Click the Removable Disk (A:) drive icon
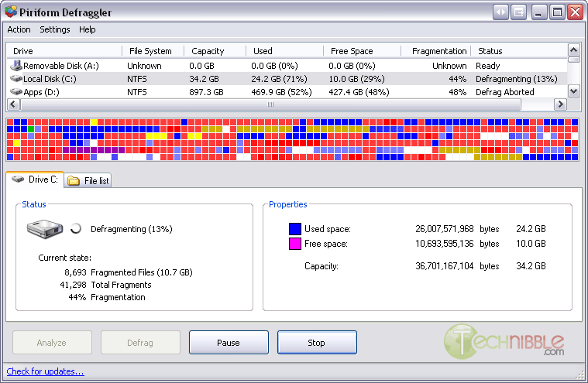Image resolution: width=588 pixels, height=383 pixels. 15,66
